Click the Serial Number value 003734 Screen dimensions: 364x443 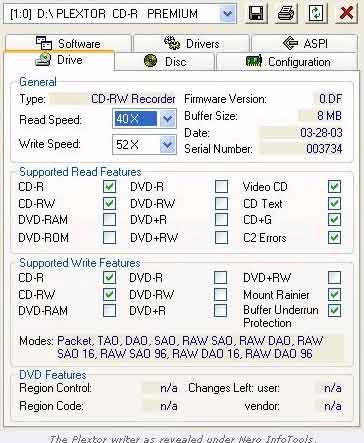click(x=324, y=149)
